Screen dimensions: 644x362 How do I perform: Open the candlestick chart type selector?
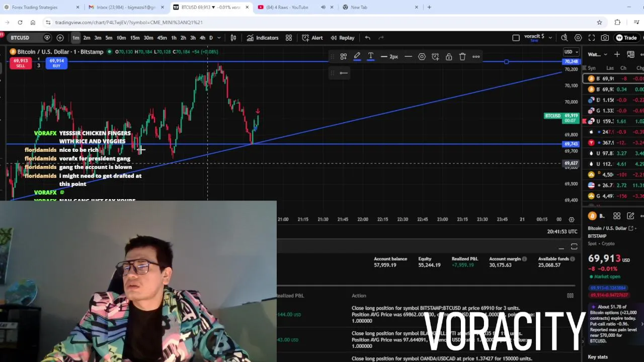[233, 38]
